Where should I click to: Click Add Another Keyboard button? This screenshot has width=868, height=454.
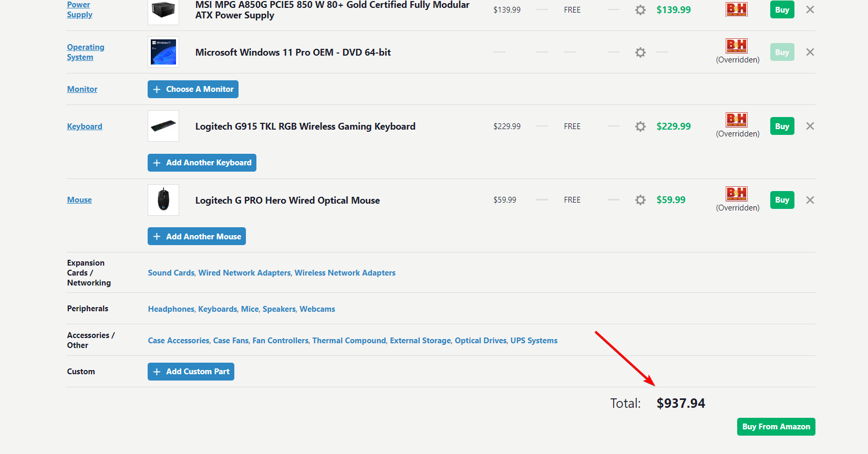coord(202,163)
